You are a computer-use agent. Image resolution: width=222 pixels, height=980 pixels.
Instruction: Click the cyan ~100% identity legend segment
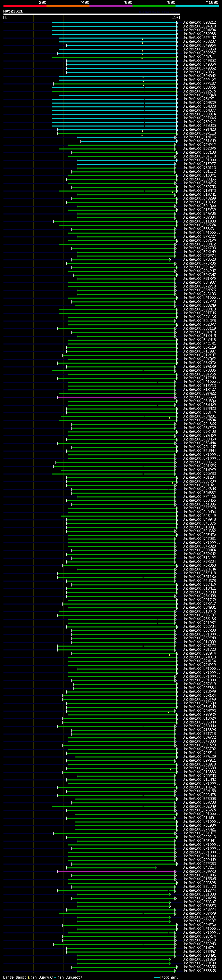coord(197,6)
